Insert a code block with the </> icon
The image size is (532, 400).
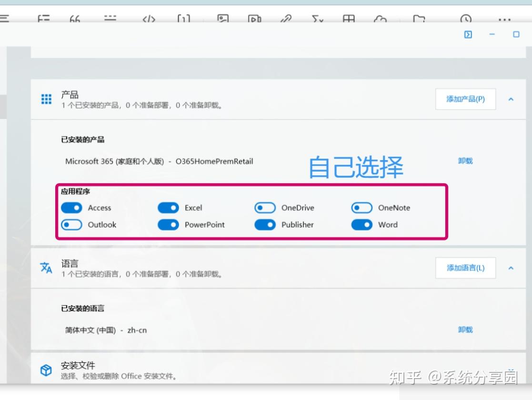[x=149, y=19]
